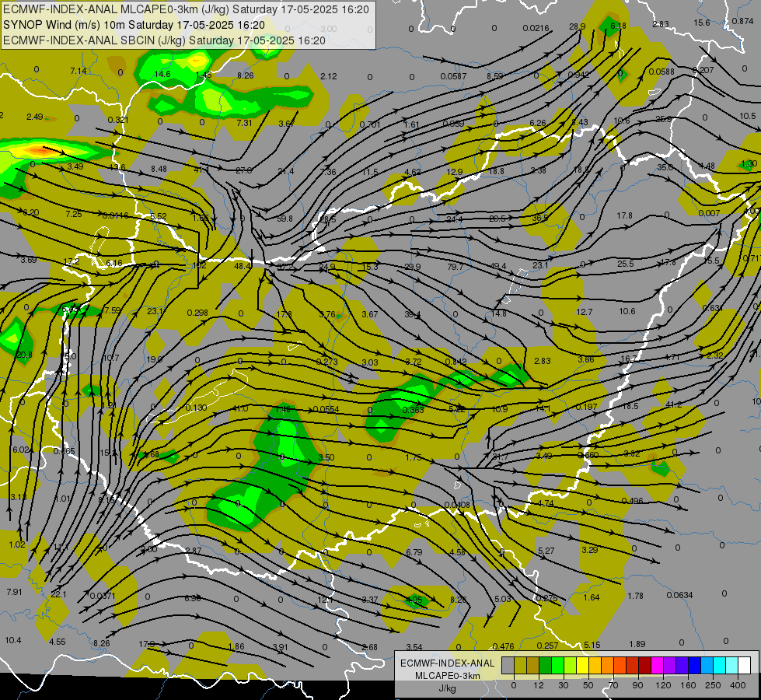Click the map value 10.4
761x700 pixels.
13,641
